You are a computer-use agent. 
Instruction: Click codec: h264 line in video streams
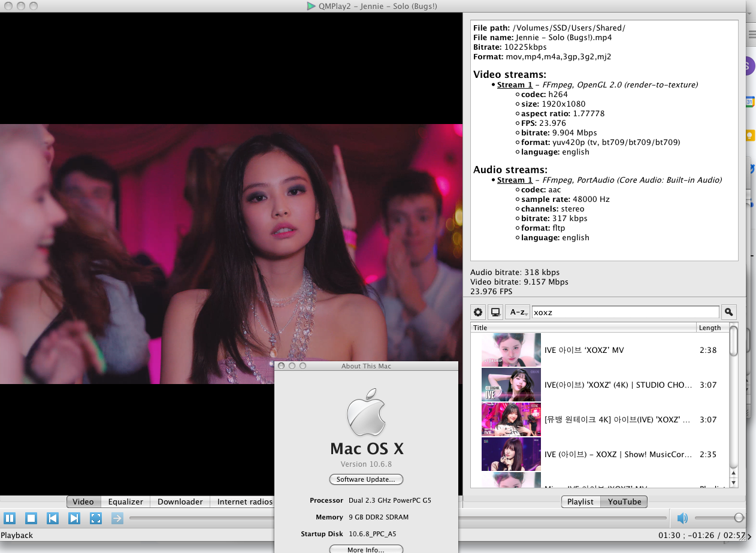(x=545, y=95)
